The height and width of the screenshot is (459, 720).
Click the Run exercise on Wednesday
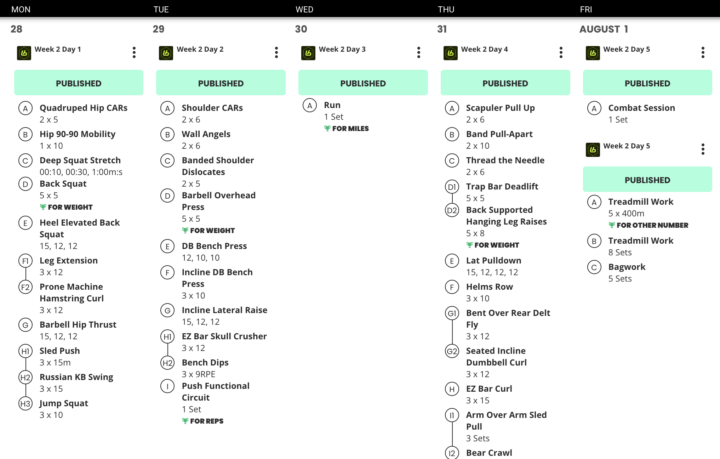[333, 104]
